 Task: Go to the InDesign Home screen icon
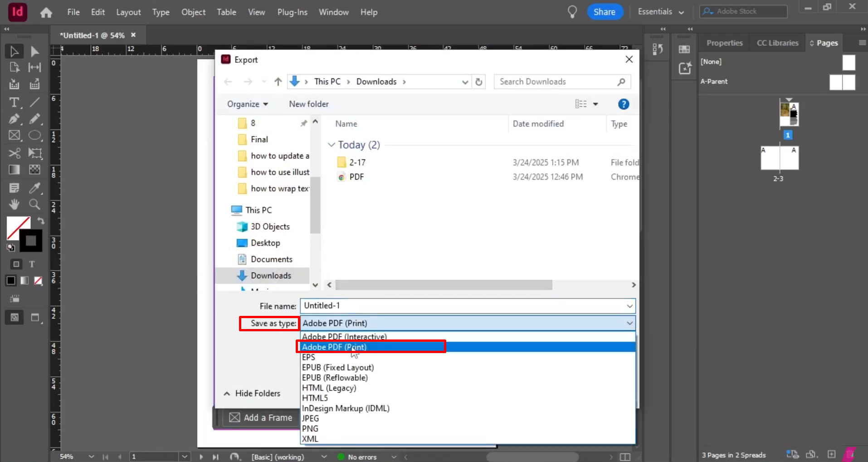46,12
